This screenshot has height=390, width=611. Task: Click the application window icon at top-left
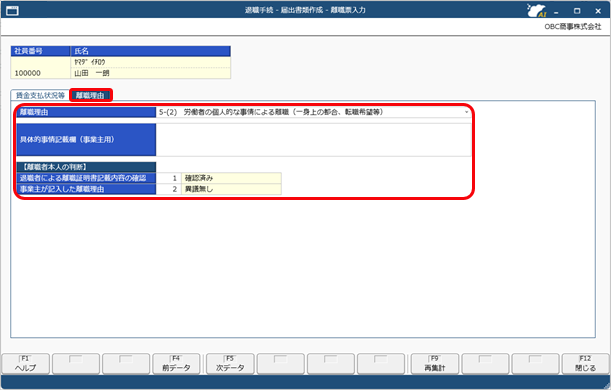click(12, 11)
